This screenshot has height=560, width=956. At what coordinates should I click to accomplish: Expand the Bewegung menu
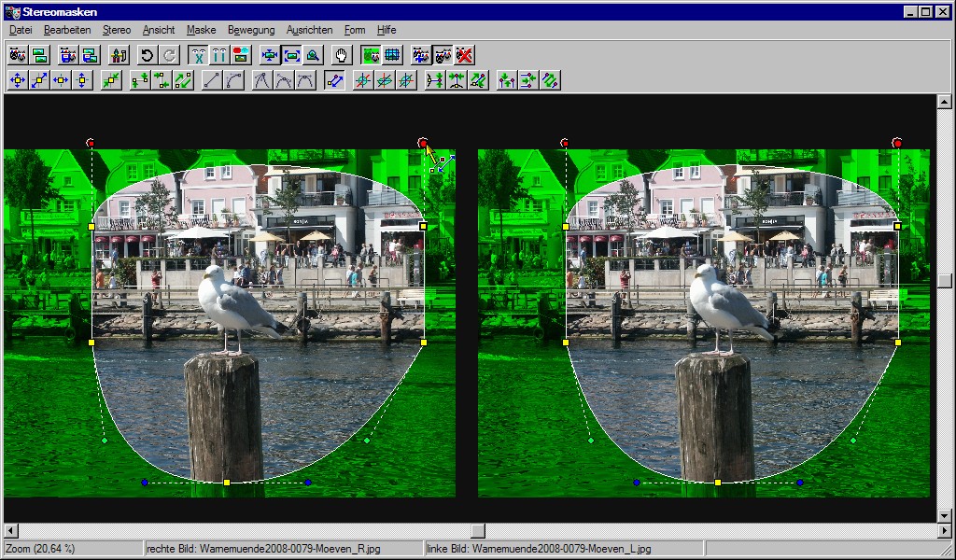pyautogui.click(x=251, y=30)
